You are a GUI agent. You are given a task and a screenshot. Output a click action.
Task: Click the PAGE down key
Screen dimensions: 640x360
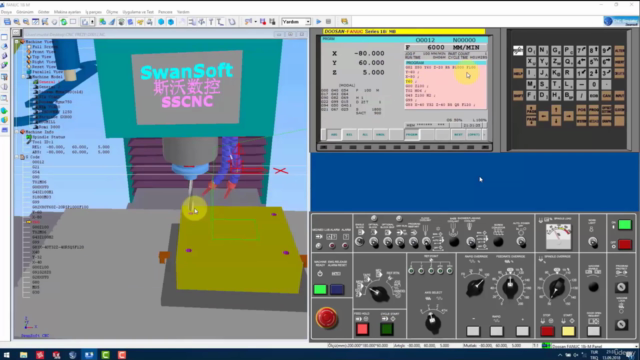531,121
